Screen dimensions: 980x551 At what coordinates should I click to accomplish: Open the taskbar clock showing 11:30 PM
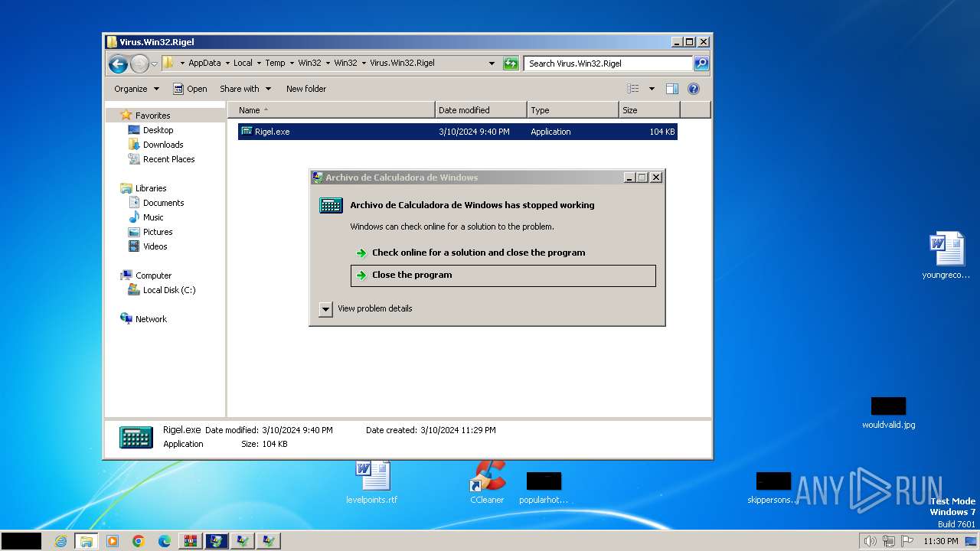941,541
